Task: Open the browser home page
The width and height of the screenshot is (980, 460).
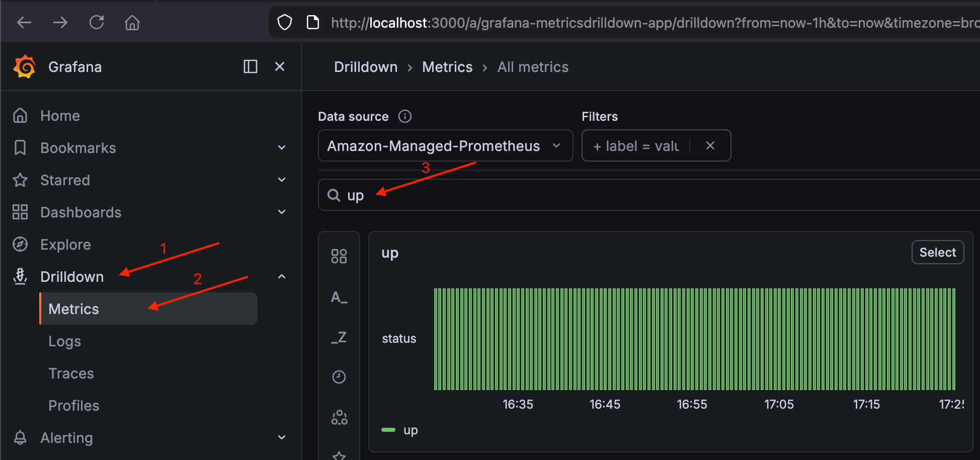Action: tap(132, 22)
